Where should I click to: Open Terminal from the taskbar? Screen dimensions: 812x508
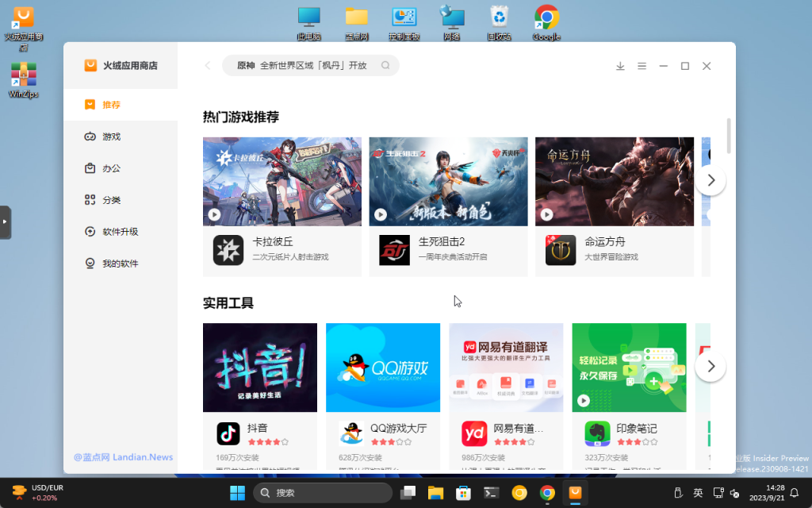[491, 492]
